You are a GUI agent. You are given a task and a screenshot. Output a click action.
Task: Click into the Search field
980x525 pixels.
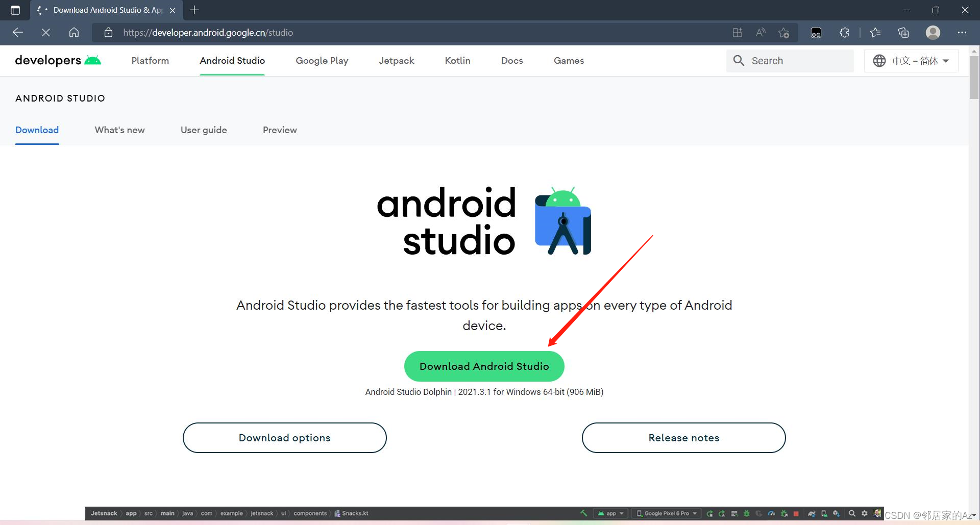pyautogui.click(x=790, y=61)
